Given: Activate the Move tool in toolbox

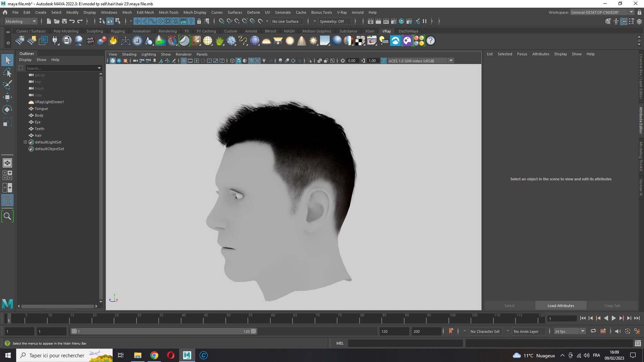Looking at the screenshot, I should 7,97.
